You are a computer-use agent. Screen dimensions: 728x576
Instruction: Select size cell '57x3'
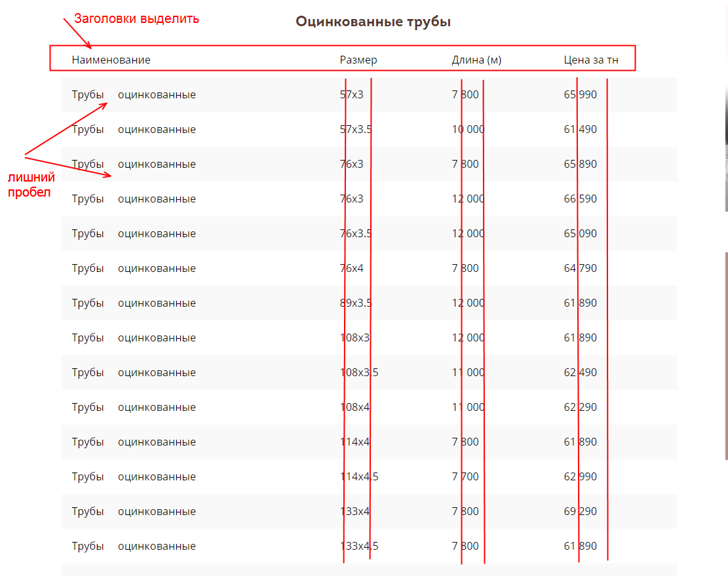click(x=351, y=94)
